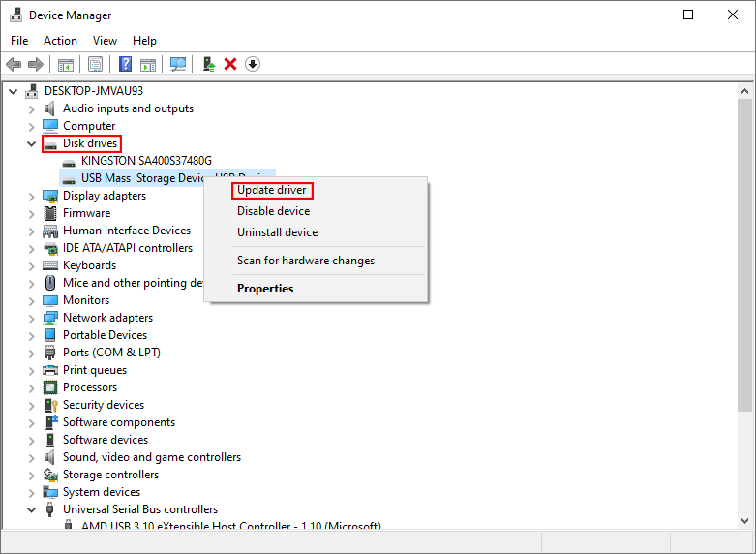Click the Mice and other pointing devices icon
Viewport: 756px width, 554px height.
[x=50, y=283]
